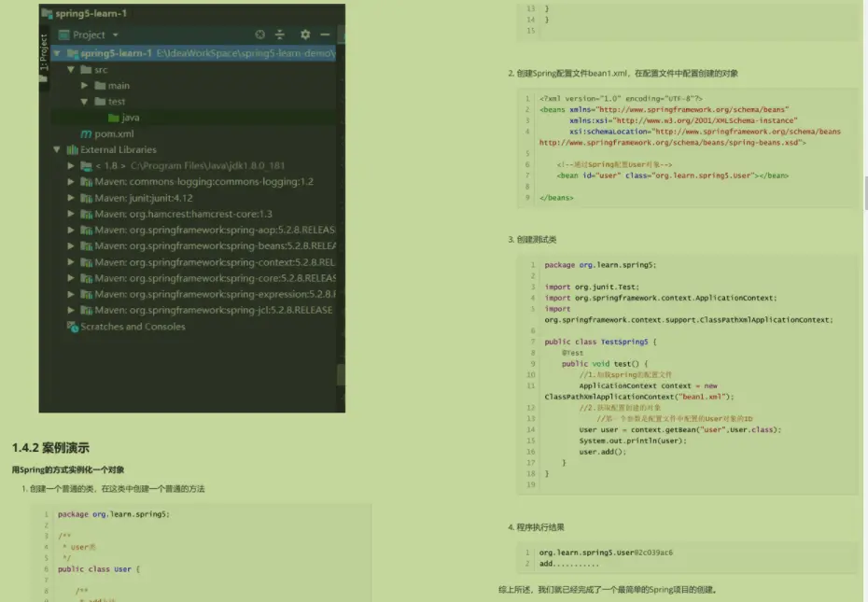The image size is (868, 602).
Task: Click the code line public class User {
Action: 99,569
